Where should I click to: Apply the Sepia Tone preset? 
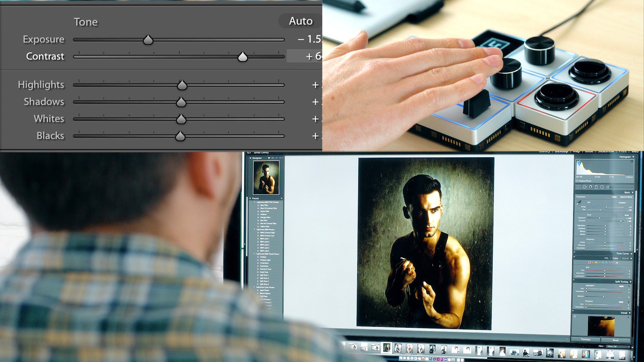[264, 272]
